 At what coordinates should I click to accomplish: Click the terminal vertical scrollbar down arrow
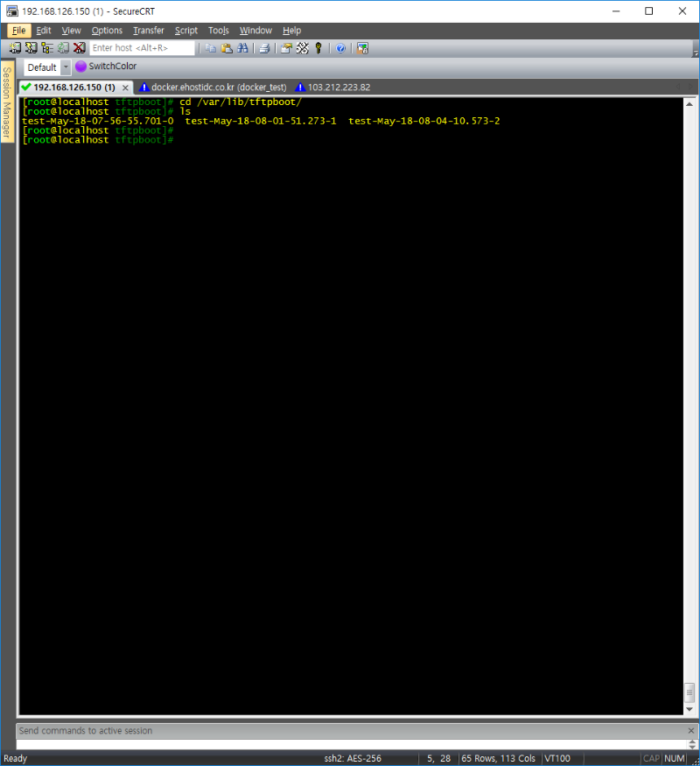(689, 708)
